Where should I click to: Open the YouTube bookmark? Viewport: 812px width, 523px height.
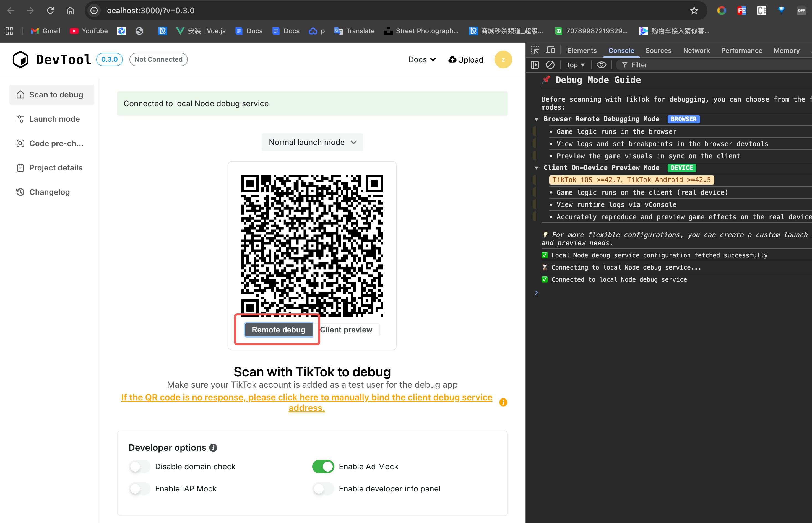tap(89, 31)
